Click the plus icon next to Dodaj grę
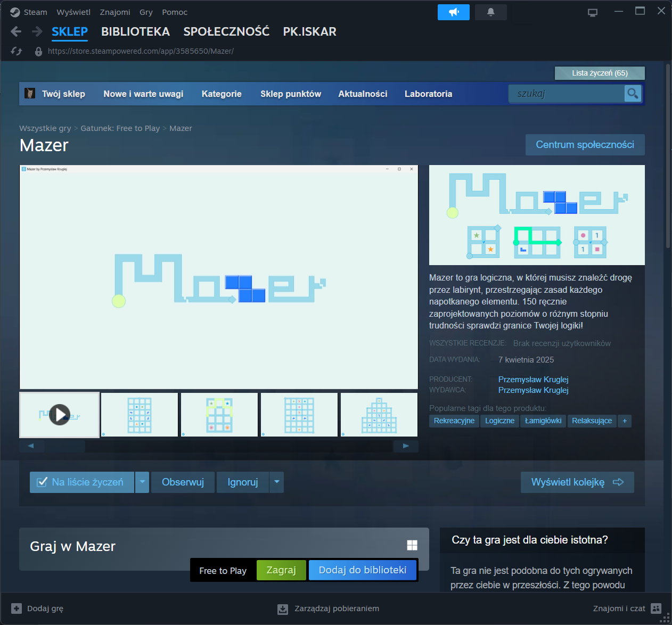 [x=17, y=608]
